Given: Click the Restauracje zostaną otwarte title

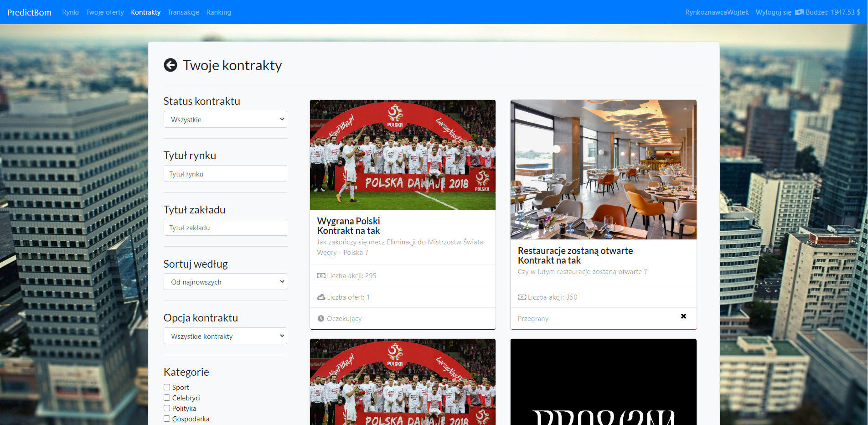Looking at the screenshot, I should pos(575,251).
